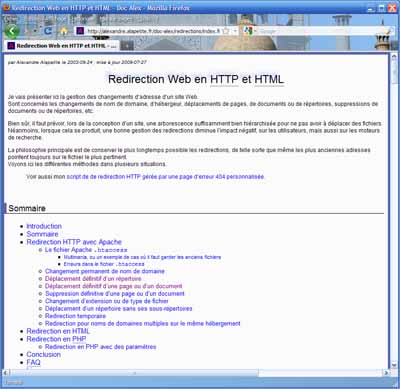400x389 pixels.
Task: Bookmark this page with the star icon
Action: click(x=226, y=31)
